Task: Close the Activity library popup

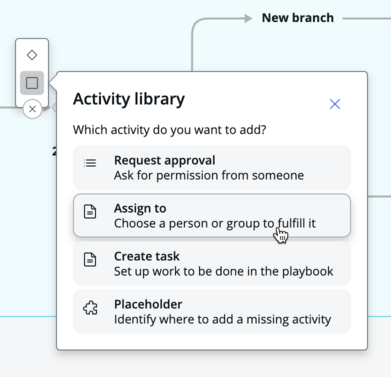Action: pos(335,104)
